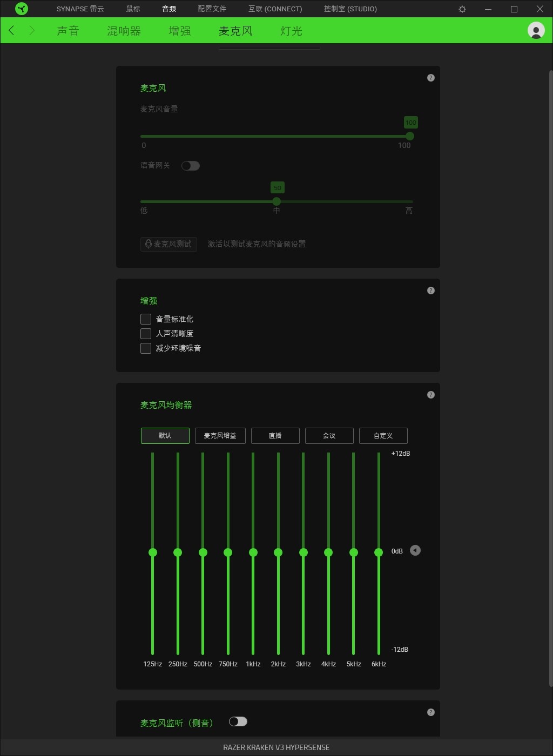The image size is (553, 756).
Task: Open the 鼠标 top menu
Action: click(x=133, y=9)
